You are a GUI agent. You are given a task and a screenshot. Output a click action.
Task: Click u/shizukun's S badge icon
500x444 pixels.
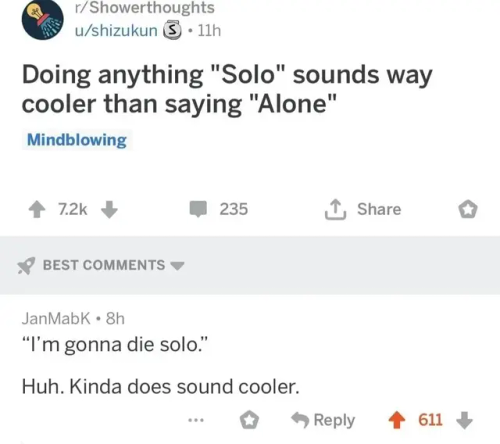coord(172,31)
